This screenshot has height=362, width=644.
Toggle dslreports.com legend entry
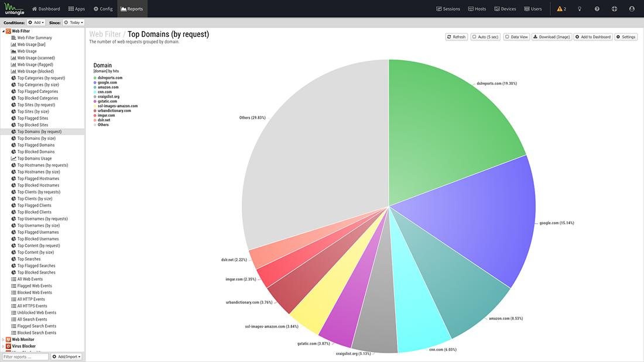click(x=108, y=78)
